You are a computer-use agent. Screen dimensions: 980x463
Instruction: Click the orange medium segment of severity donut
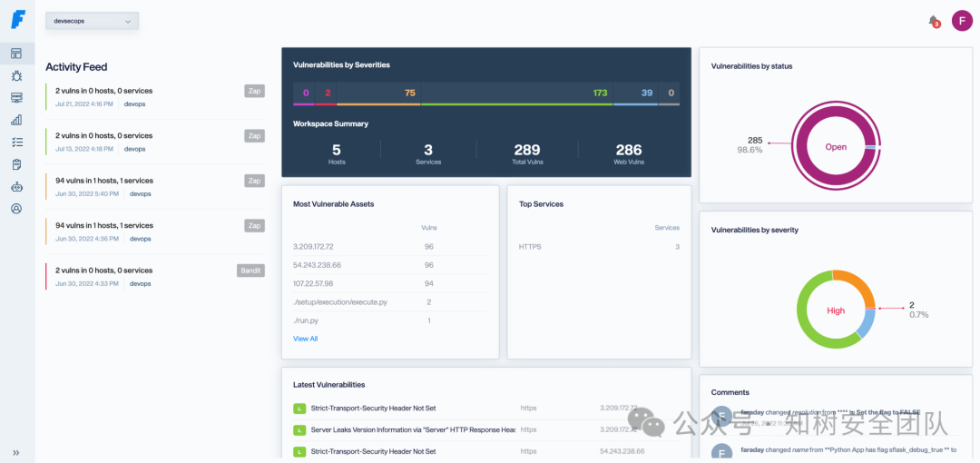coord(858,283)
